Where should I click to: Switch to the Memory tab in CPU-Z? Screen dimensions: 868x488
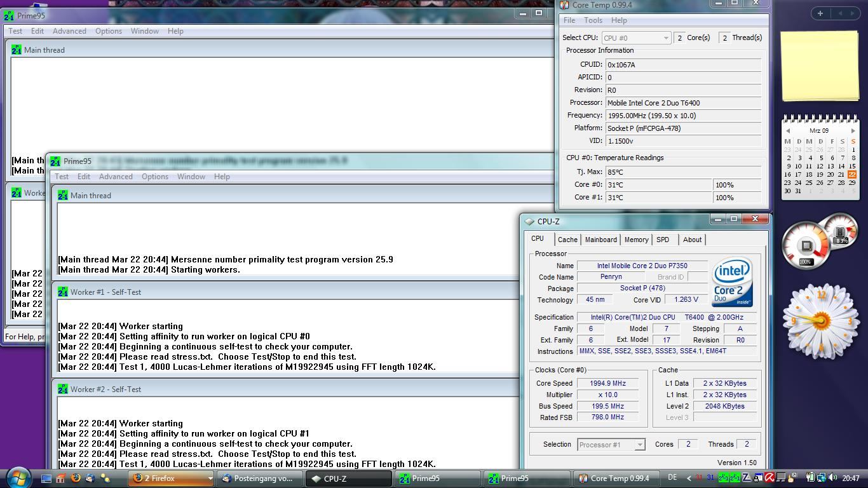(x=636, y=240)
